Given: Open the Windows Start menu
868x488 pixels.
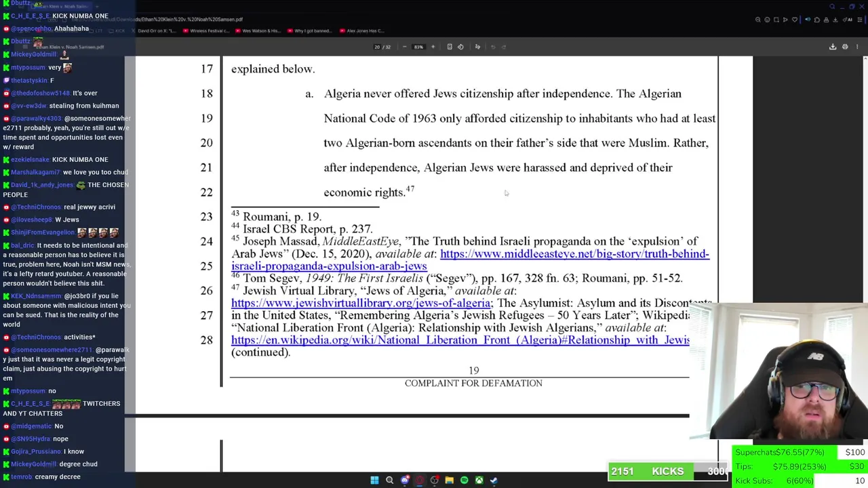Looking at the screenshot, I should pos(374,480).
